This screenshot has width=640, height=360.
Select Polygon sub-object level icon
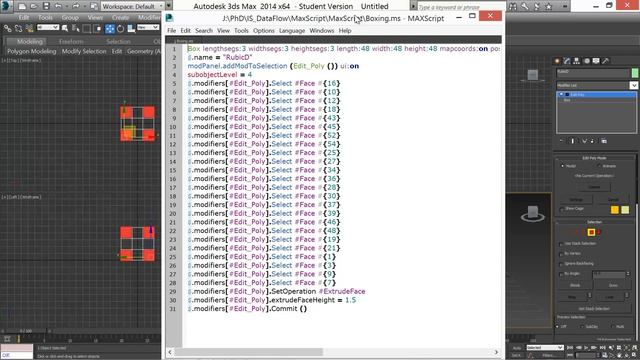coord(591,232)
